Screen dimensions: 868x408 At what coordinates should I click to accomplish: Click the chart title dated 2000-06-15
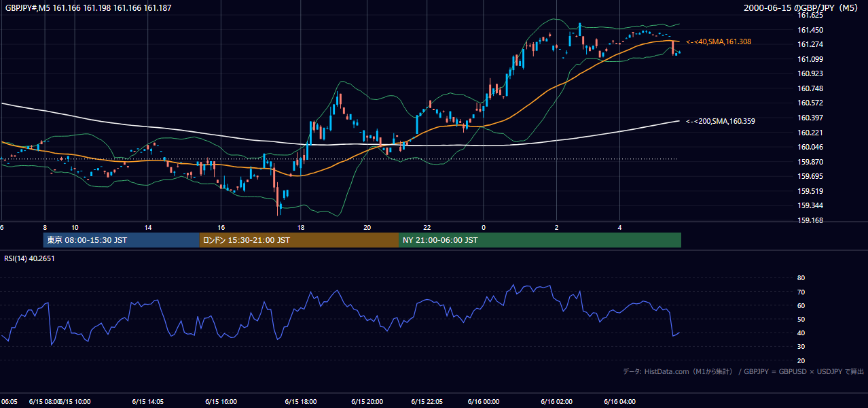(x=802, y=7)
